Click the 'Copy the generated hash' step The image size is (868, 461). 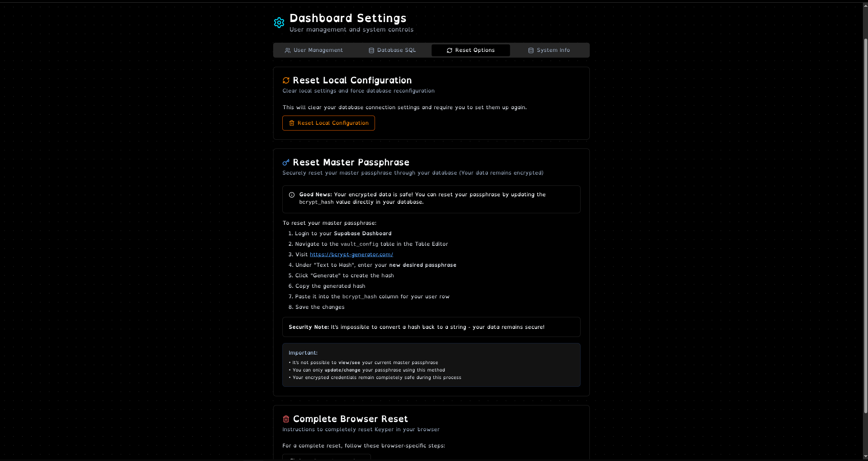327,286
